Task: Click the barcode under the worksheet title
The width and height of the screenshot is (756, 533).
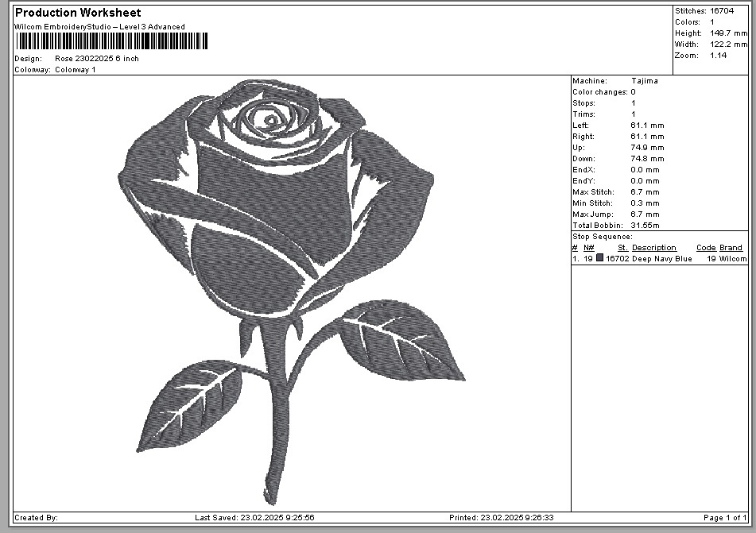Action: click(x=111, y=42)
